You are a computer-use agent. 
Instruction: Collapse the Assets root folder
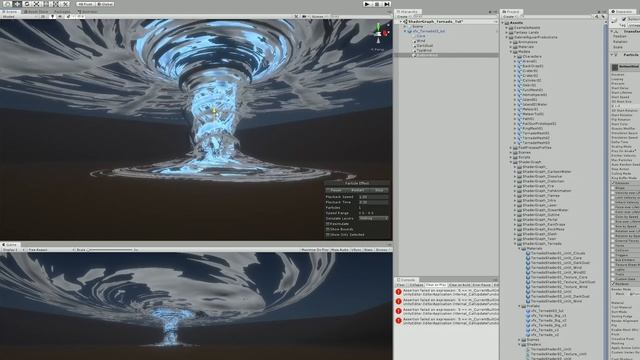[x=503, y=23]
